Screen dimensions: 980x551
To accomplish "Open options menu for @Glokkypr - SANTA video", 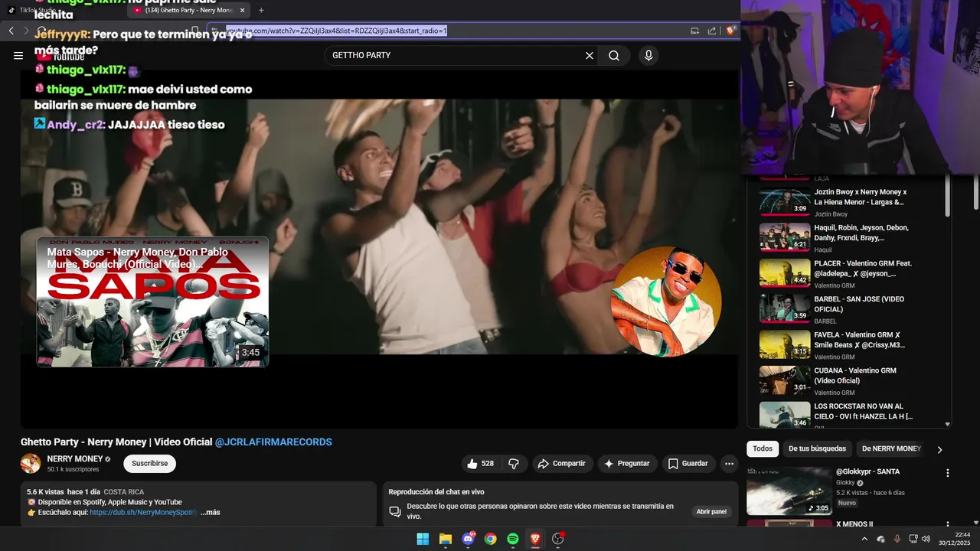I will click(947, 473).
